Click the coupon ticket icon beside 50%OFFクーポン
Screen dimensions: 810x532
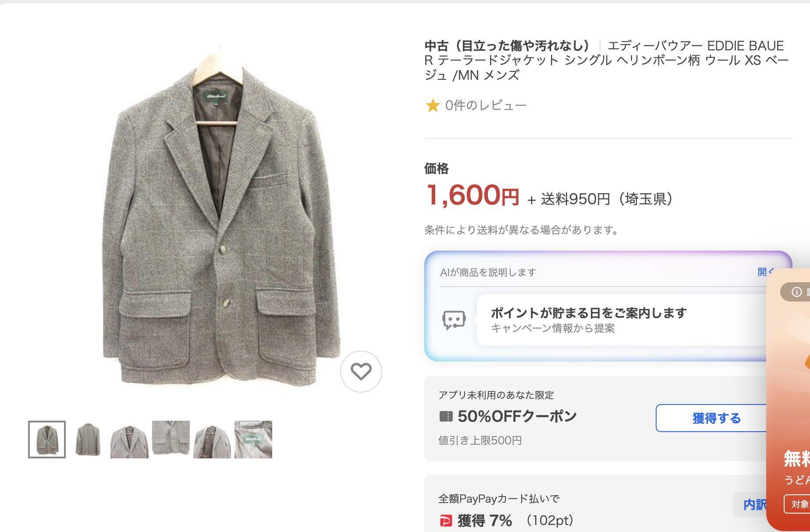(x=446, y=416)
